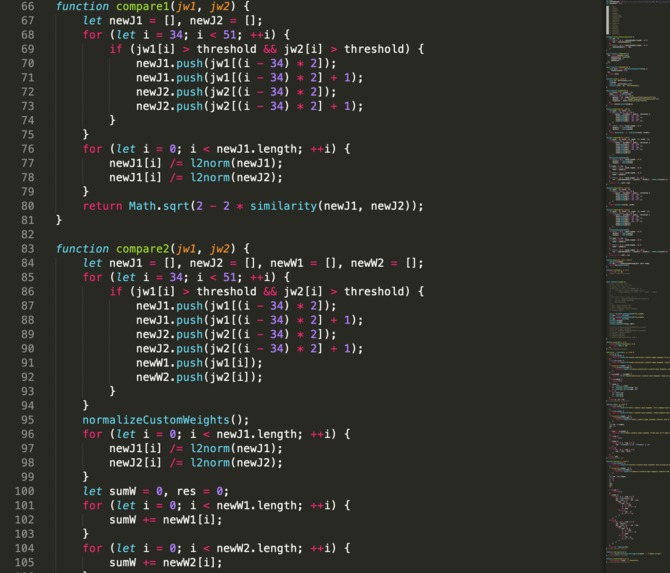Click Math.sqrt on line 80
Image resolution: width=670 pixels, height=573 pixels.
point(159,206)
